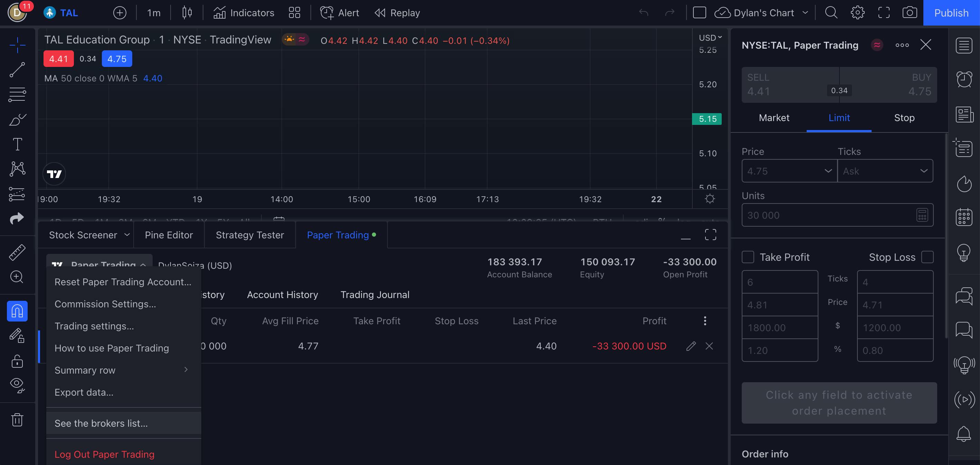Expand the USD currency dropdown
This screenshot has width=980, height=465.
click(x=710, y=38)
